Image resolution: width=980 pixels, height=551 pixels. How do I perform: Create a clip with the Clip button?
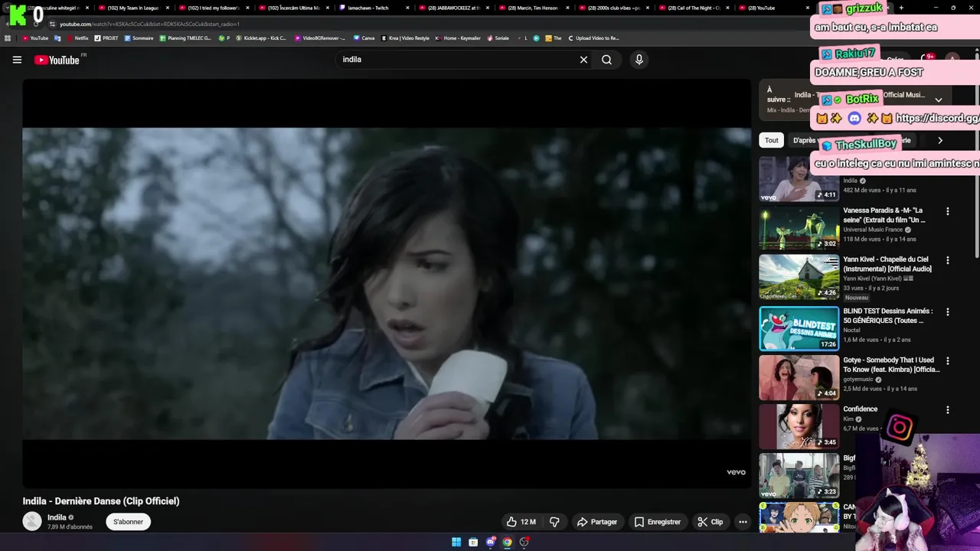point(710,522)
